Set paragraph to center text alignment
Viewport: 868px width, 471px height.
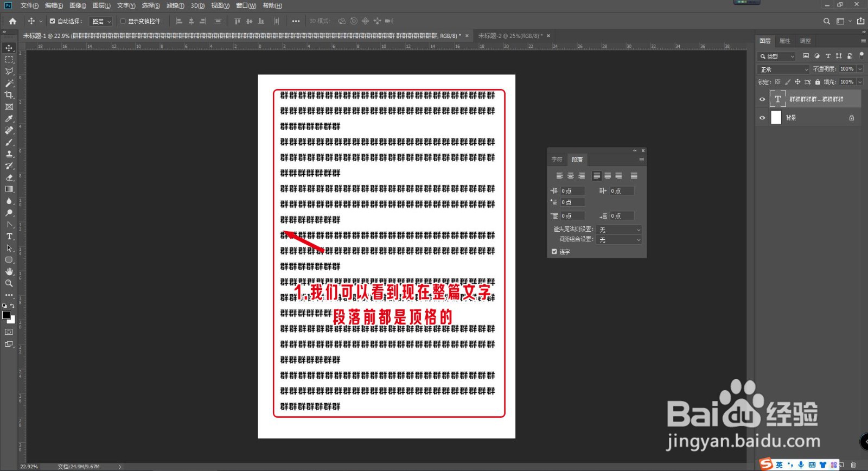point(571,176)
